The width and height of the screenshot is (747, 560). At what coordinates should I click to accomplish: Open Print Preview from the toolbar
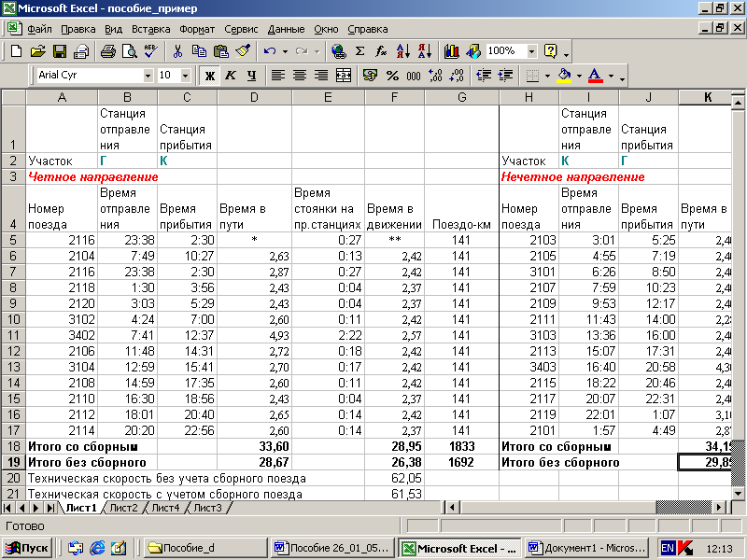(129, 51)
